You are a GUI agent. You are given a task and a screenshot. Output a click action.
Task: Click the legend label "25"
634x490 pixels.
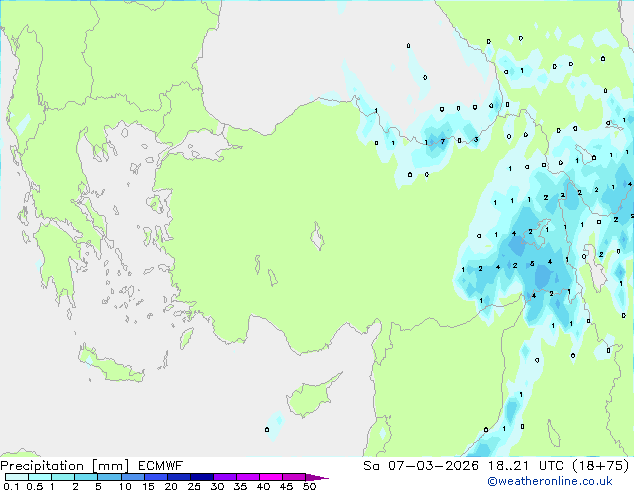[x=194, y=486]
